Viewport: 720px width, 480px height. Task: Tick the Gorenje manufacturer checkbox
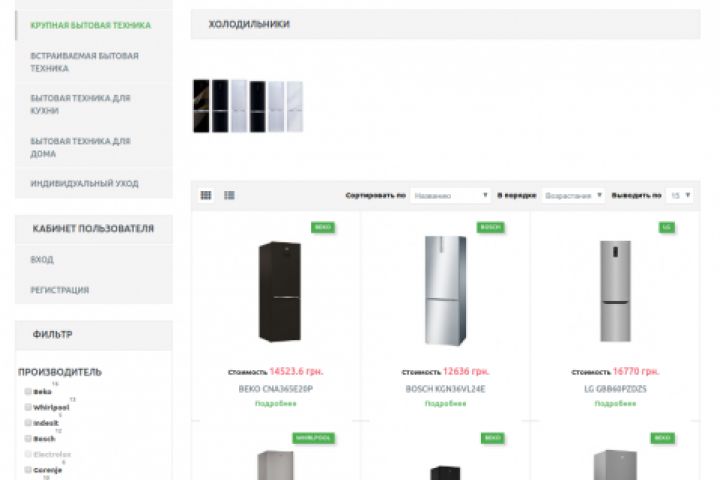(x=28, y=470)
